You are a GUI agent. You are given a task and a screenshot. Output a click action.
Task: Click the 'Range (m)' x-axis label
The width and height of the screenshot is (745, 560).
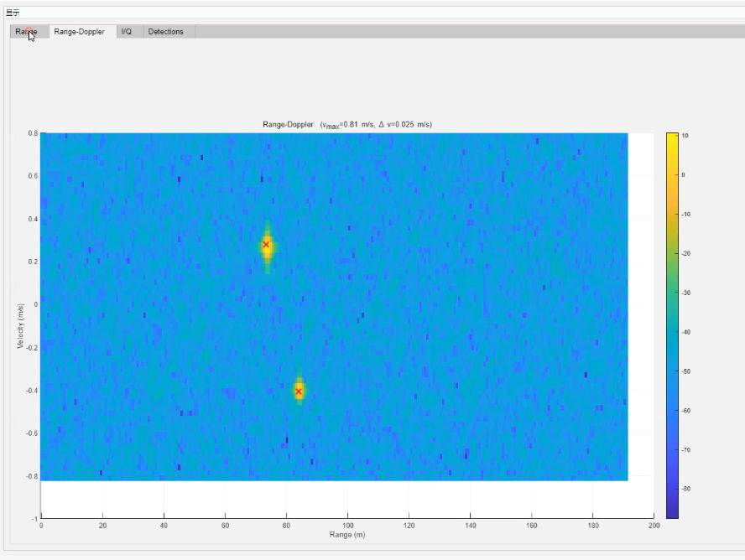click(x=347, y=535)
